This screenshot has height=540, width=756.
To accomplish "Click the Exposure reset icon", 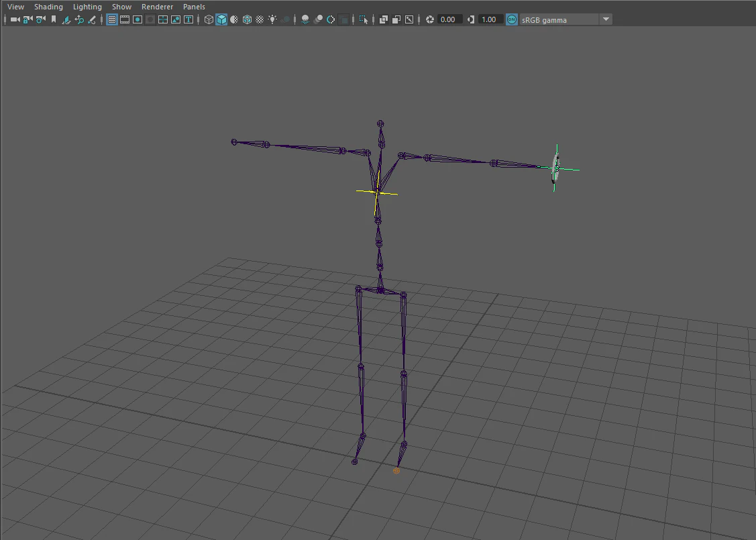I will tap(429, 19).
